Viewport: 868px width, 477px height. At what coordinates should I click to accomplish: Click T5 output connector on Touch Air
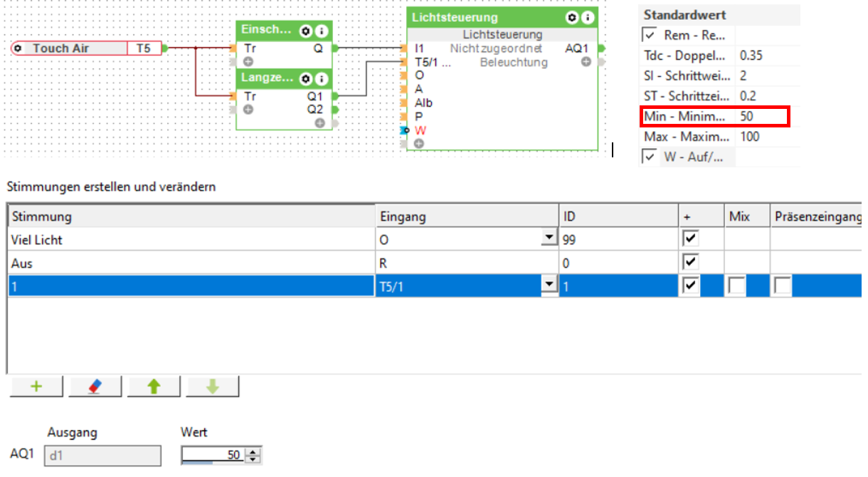165,48
